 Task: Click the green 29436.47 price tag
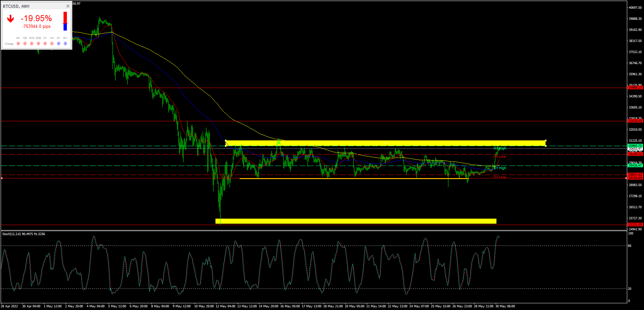pos(635,165)
